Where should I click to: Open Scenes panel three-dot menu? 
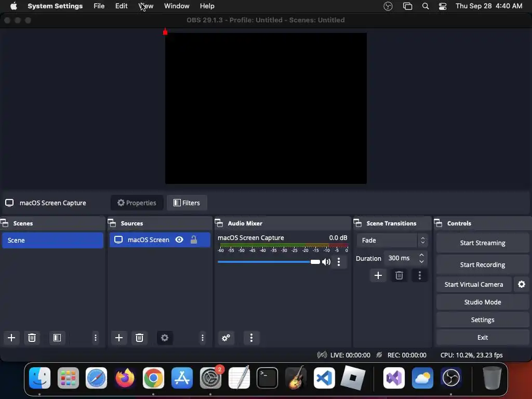pos(96,338)
